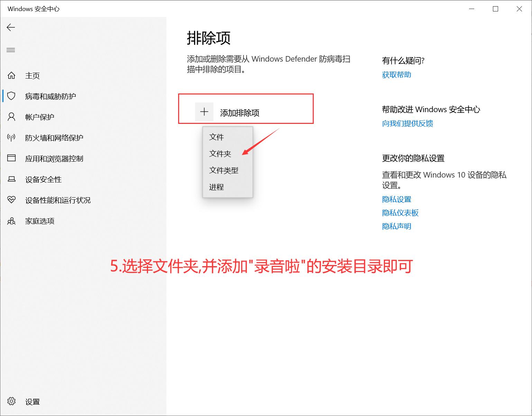
Task: Click the 防火墙和网络保护 signal icon
Action: coord(11,138)
